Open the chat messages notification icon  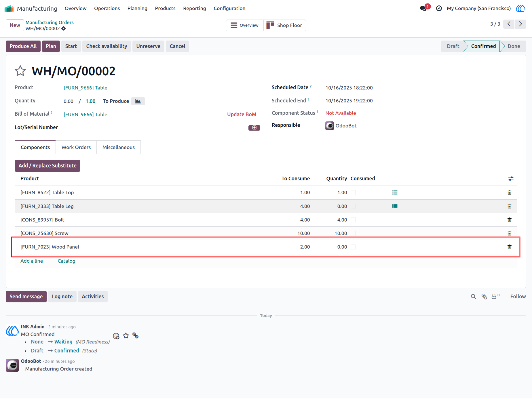[x=423, y=8]
